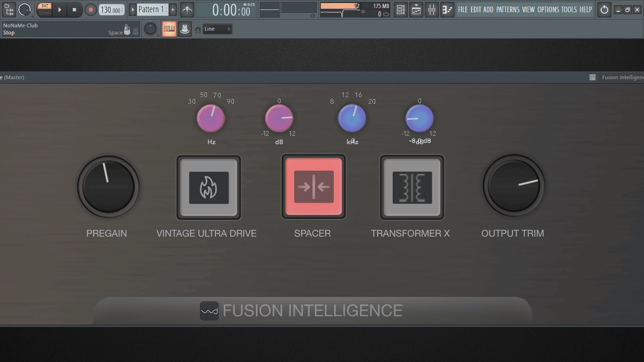
Task: Click the lock icon in hint panel
Action: point(136,31)
